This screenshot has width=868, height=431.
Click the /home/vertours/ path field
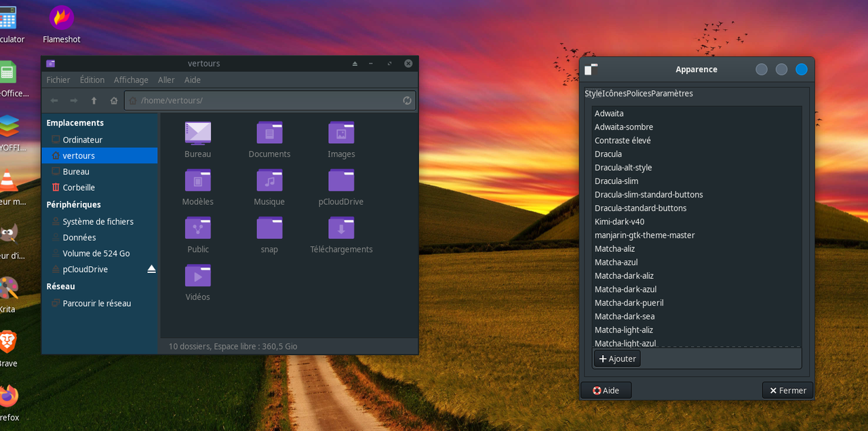270,100
